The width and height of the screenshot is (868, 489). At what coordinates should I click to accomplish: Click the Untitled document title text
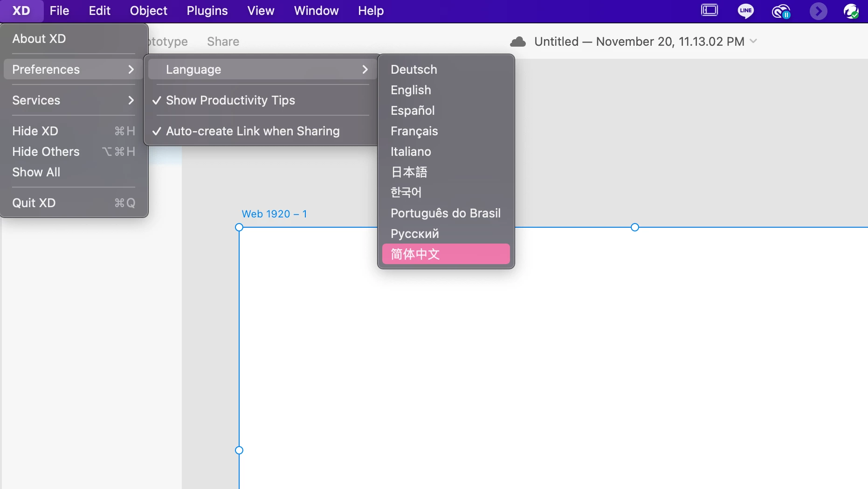click(x=639, y=42)
